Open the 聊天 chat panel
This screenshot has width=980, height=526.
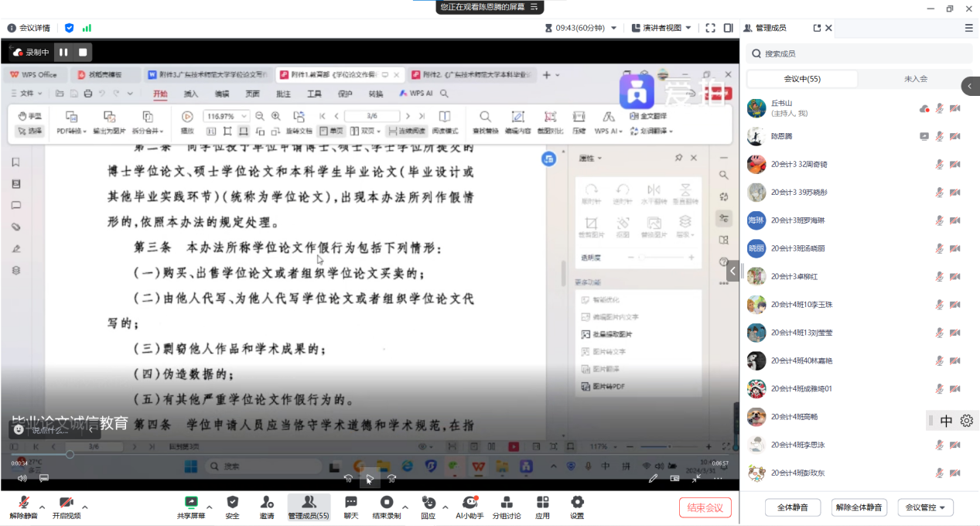tap(350, 506)
